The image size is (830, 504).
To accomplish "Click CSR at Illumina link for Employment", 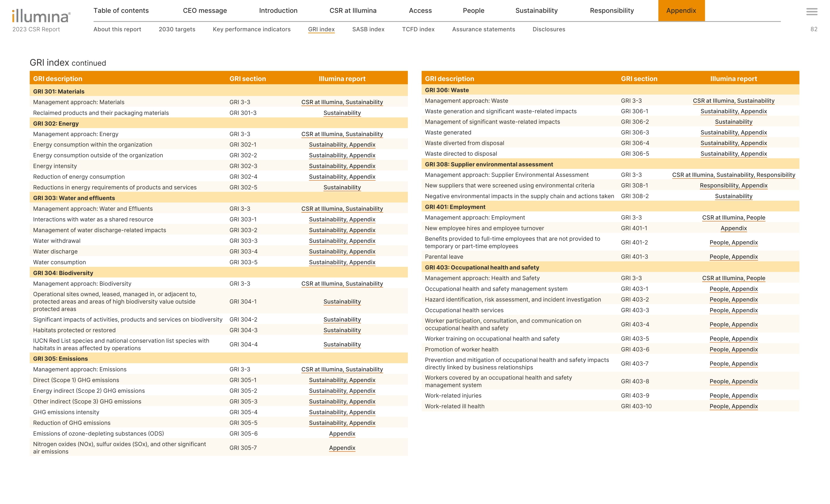I will (723, 218).
